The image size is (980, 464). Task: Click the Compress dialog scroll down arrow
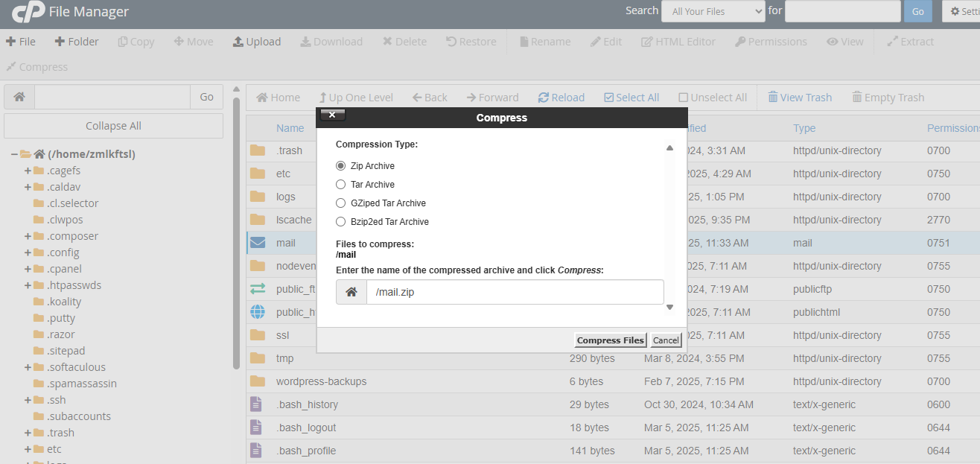[669, 307]
